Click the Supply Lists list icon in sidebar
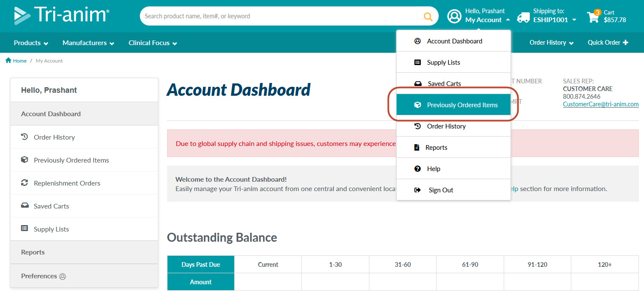 pos(25,229)
